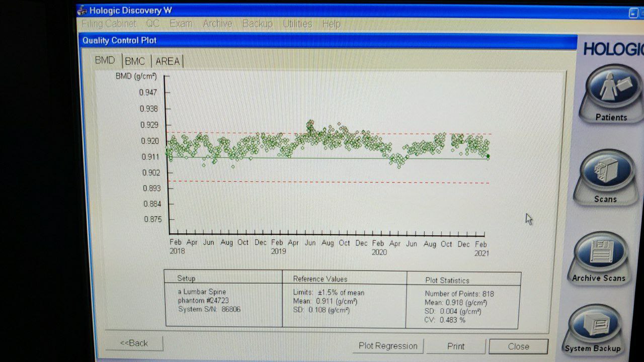Click the BMD (g/cm²) axis label

point(136,76)
